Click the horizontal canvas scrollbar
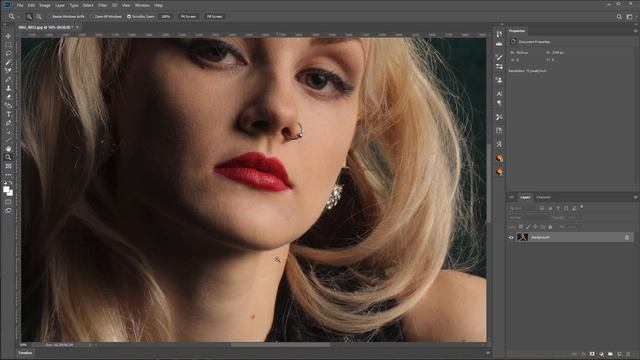 [x=281, y=345]
